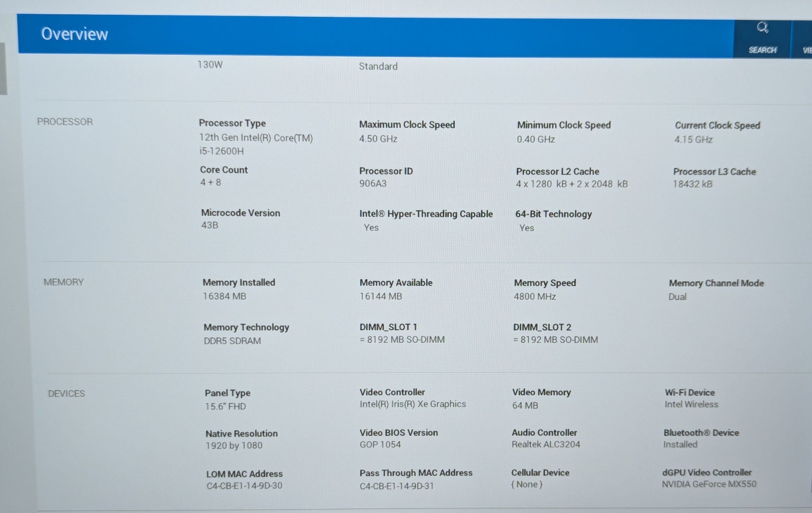This screenshot has height=513, width=812.
Task: Click Minimum Clock Speed value 0.40 GHz
Action: [536, 139]
